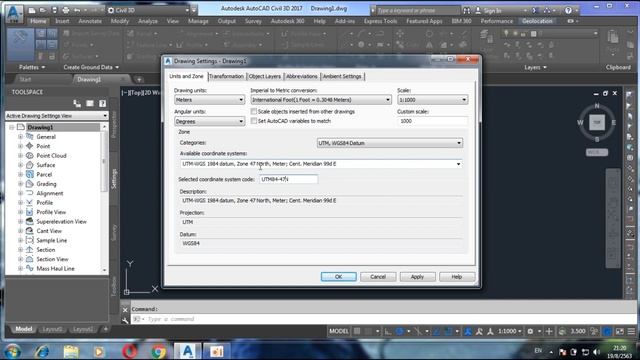
Task: Click the Cancel button
Action: point(378,277)
